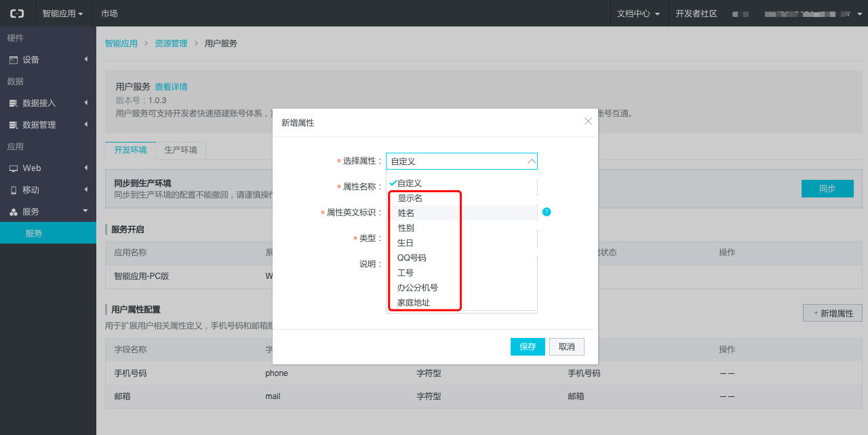Screen dimensions: 868x435
Task: Select 姓名 from the attribute list
Action: pyautogui.click(x=406, y=213)
